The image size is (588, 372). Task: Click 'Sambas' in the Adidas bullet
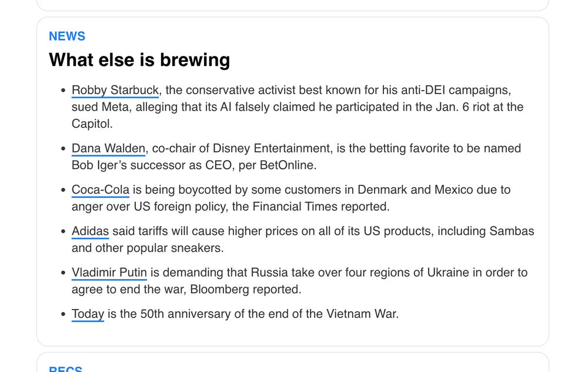coord(512,231)
